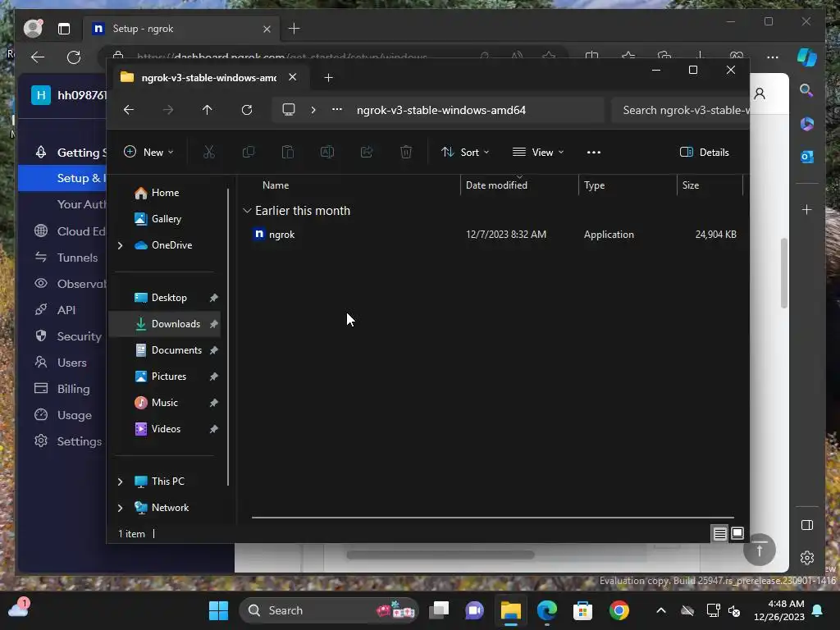Select Home in the navigation pane

[165, 193]
